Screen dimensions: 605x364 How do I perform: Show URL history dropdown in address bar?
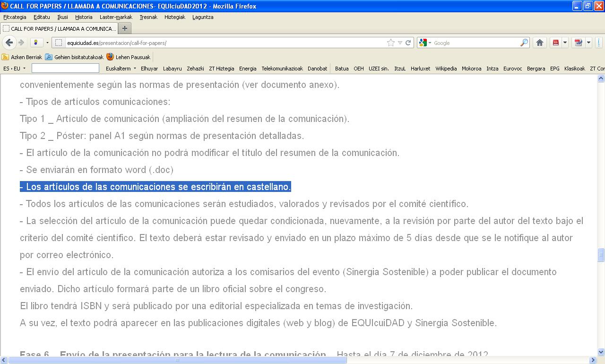pos(400,43)
